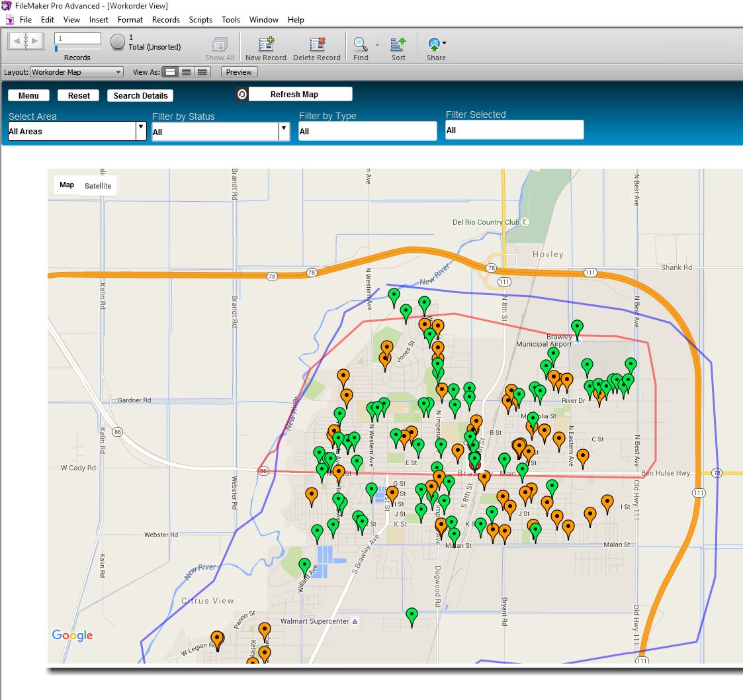Click the Refresh Map button
743x700 pixels.
coord(300,95)
